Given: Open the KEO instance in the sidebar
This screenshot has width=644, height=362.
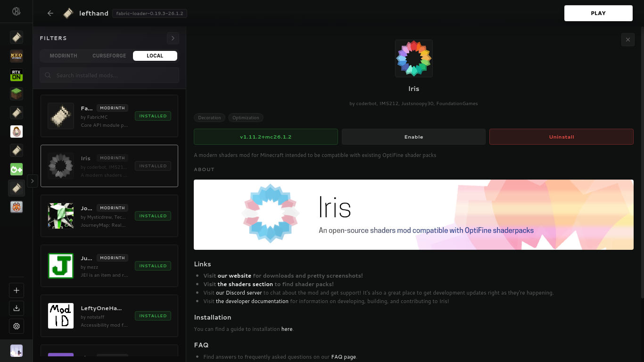Looking at the screenshot, I should (x=17, y=56).
